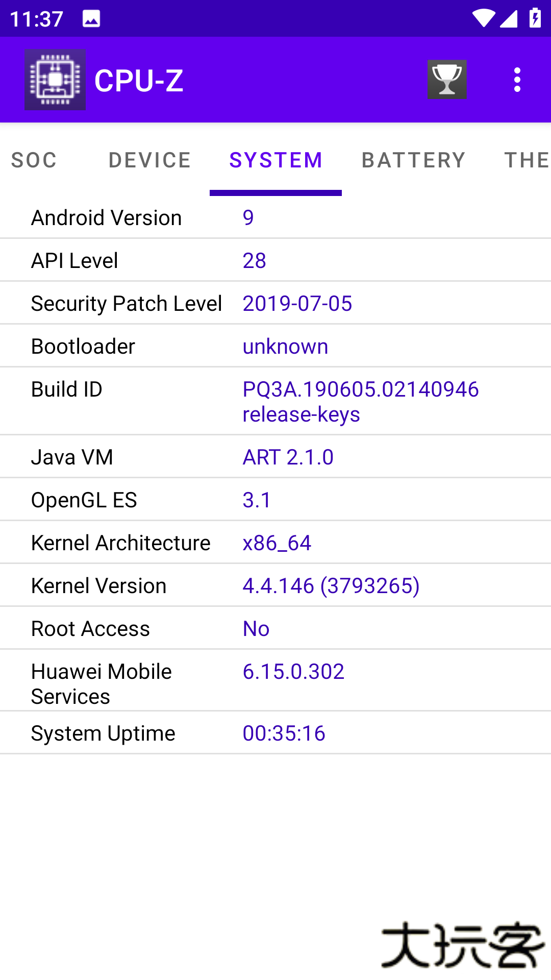The height and width of the screenshot is (980, 551).
Task: Open the three-dot overflow menu
Action: click(x=517, y=80)
